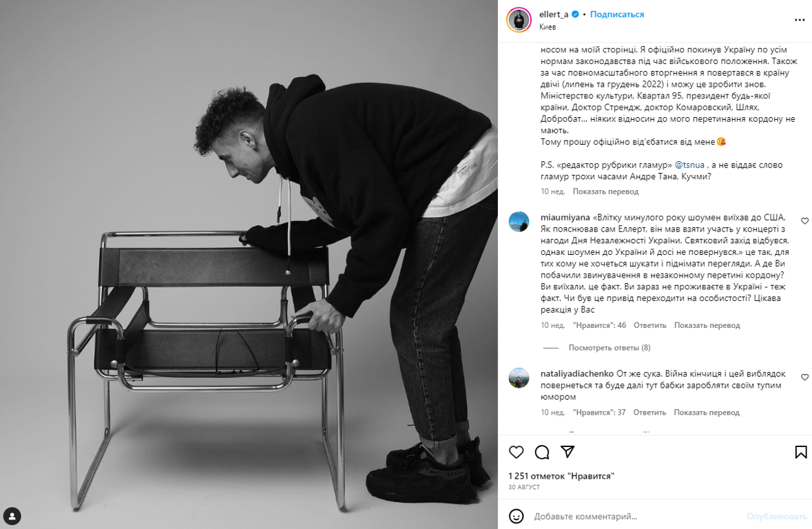Click tagged people icon on photo
This screenshot has height=529, width=812.
coord(12,516)
